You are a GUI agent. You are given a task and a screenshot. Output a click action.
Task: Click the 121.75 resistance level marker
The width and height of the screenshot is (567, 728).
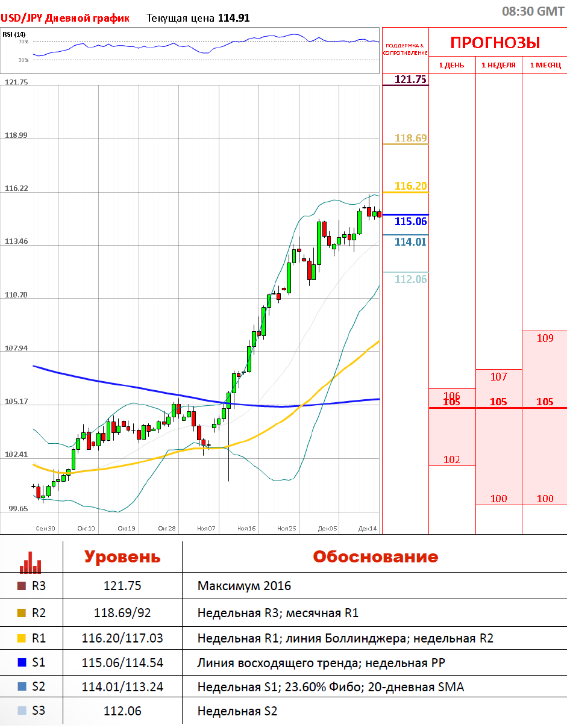410,79
